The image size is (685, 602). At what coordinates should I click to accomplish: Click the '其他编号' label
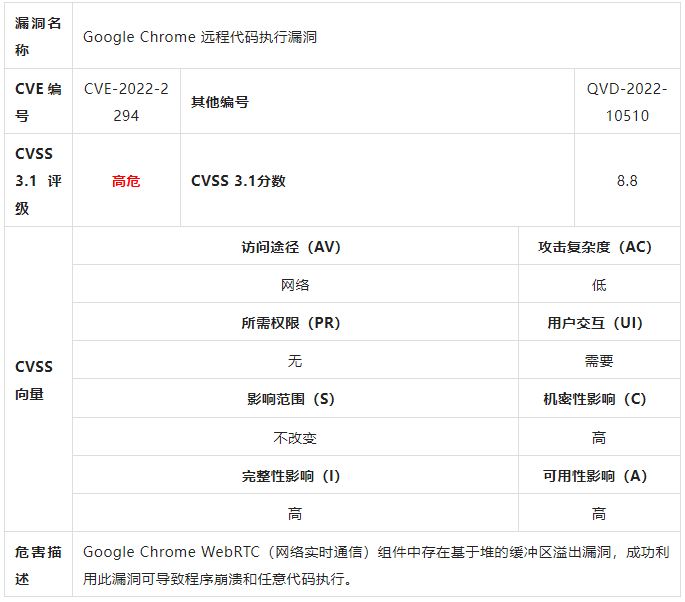point(220,102)
